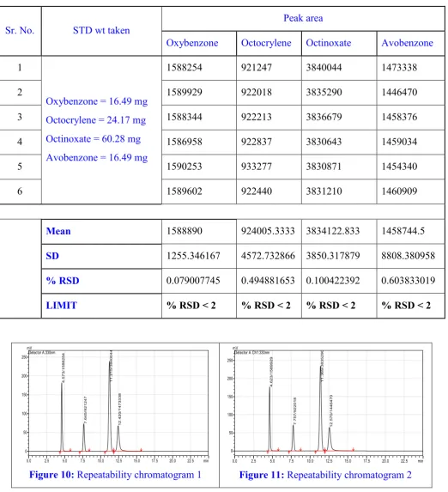Select cell value 933277
This screenshot has height=492, width=448.
point(257,167)
